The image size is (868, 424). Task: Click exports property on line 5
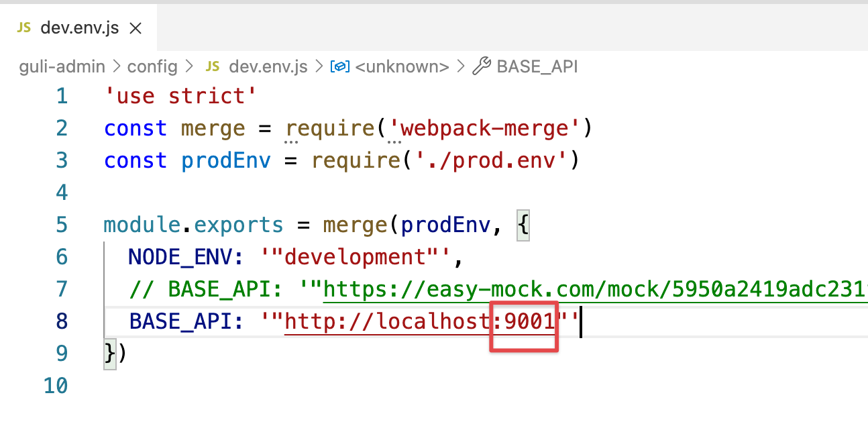click(x=239, y=225)
